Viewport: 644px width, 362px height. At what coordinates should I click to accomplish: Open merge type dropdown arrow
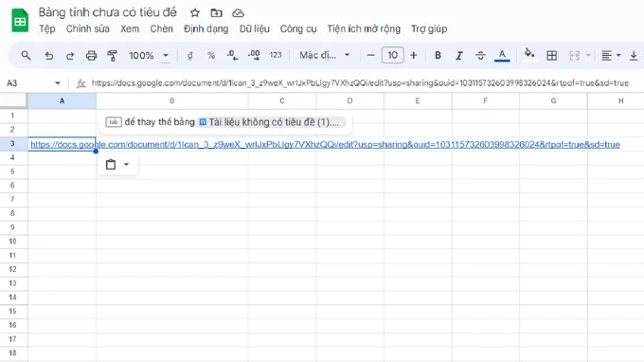pos(588,56)
